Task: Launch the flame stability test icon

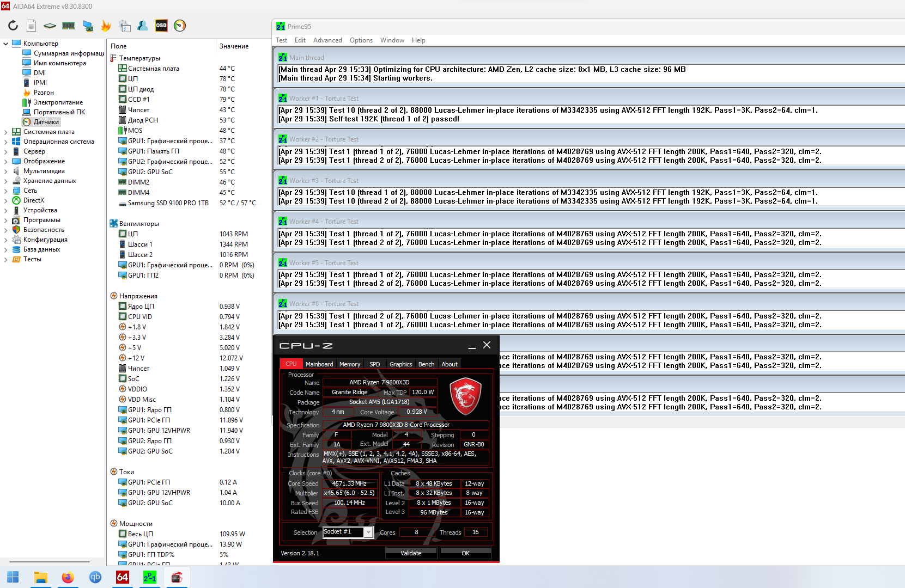Action: (106, 26)
